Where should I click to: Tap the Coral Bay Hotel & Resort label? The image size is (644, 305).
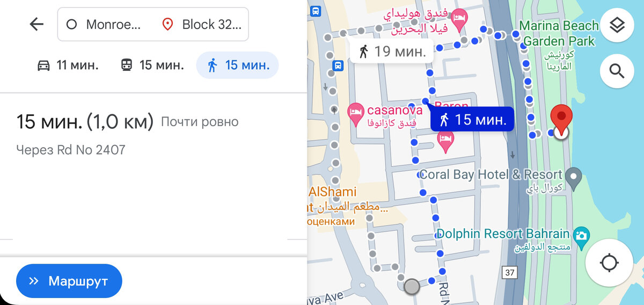point(491,175)
